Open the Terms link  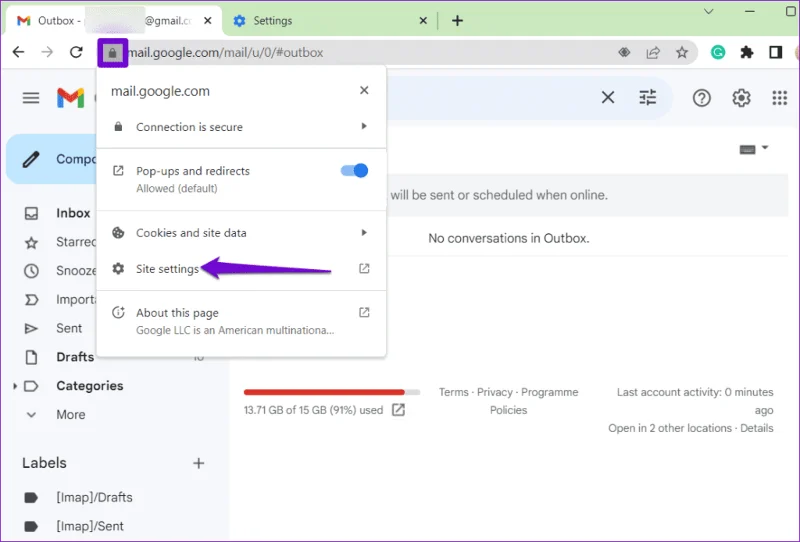(454, 392)
